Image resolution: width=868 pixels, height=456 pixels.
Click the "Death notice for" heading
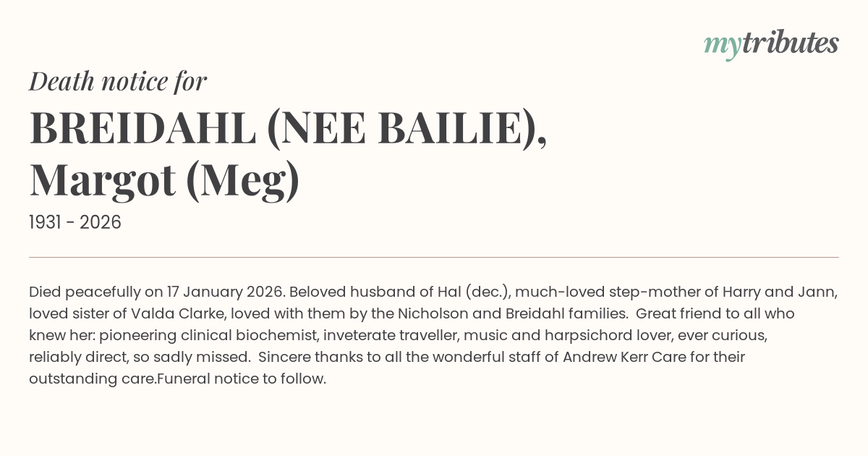click(118, 82)
